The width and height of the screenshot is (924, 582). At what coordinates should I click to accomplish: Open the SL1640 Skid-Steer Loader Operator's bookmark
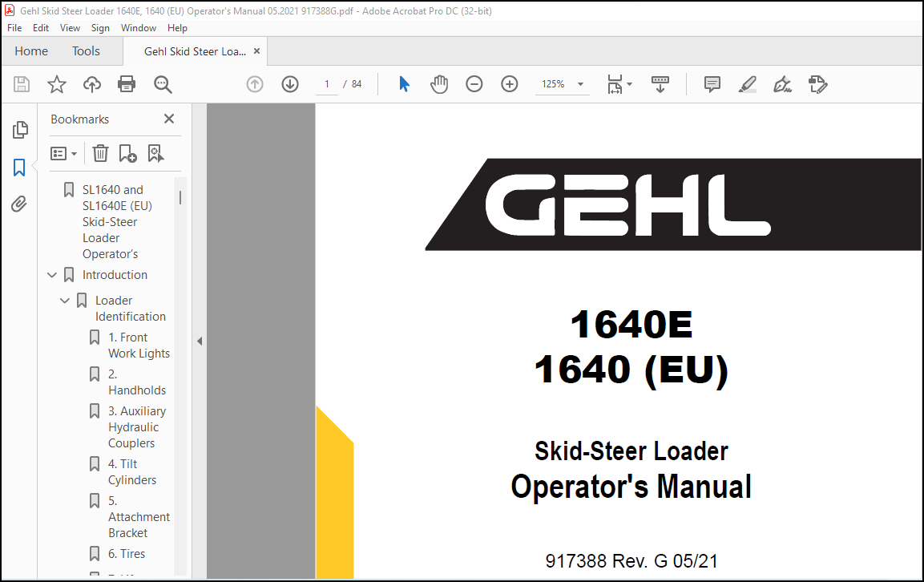point(117,222)
